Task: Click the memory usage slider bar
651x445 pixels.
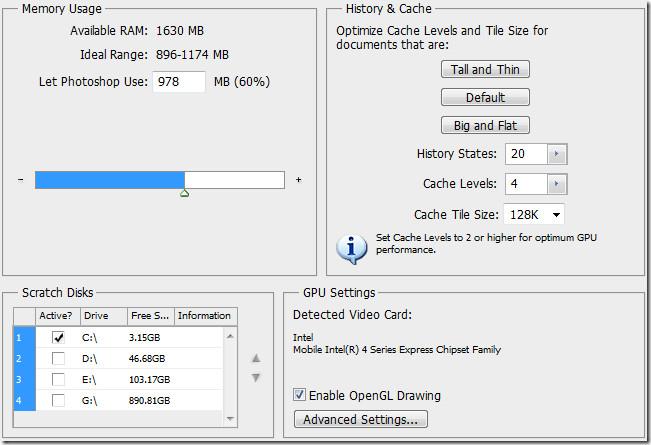Action: pos(160,180)
